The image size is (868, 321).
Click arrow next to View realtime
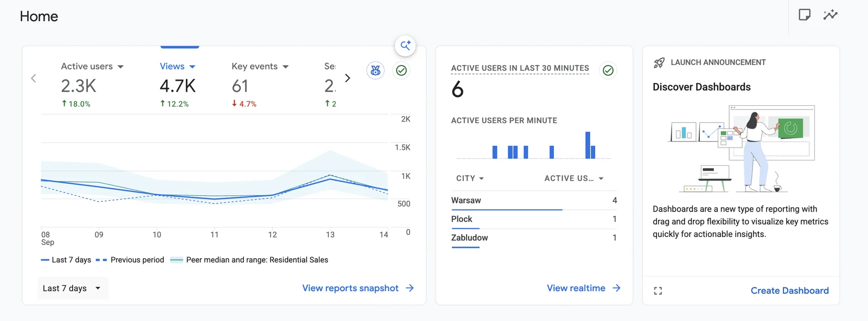point(616,288)
